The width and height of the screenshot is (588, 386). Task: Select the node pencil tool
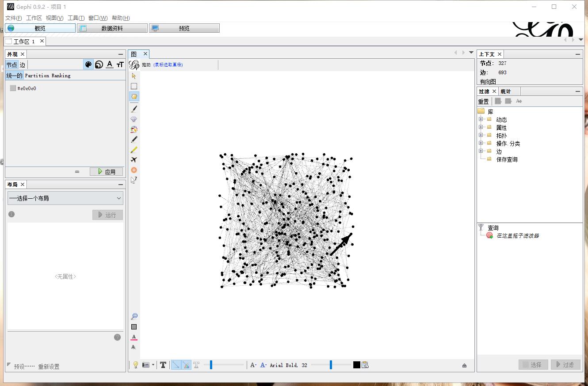(134, 140)
